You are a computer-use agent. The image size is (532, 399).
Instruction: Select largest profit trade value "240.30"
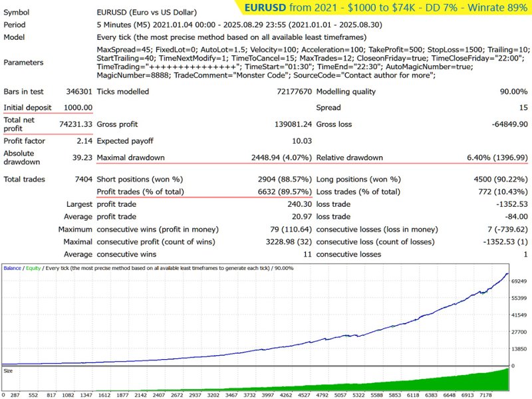coord(300,204)
